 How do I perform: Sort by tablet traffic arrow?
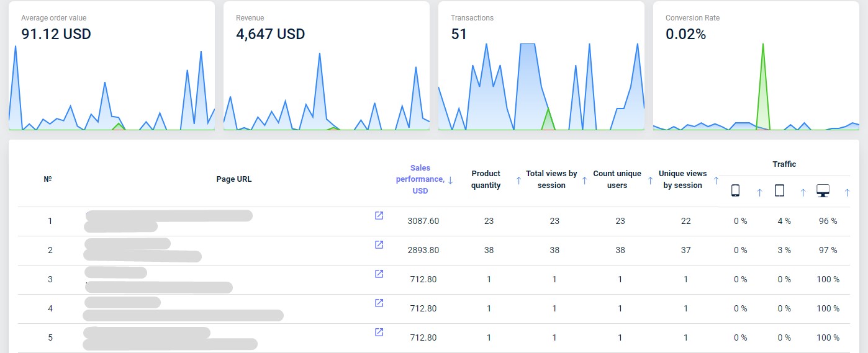(x=803, y=193)
